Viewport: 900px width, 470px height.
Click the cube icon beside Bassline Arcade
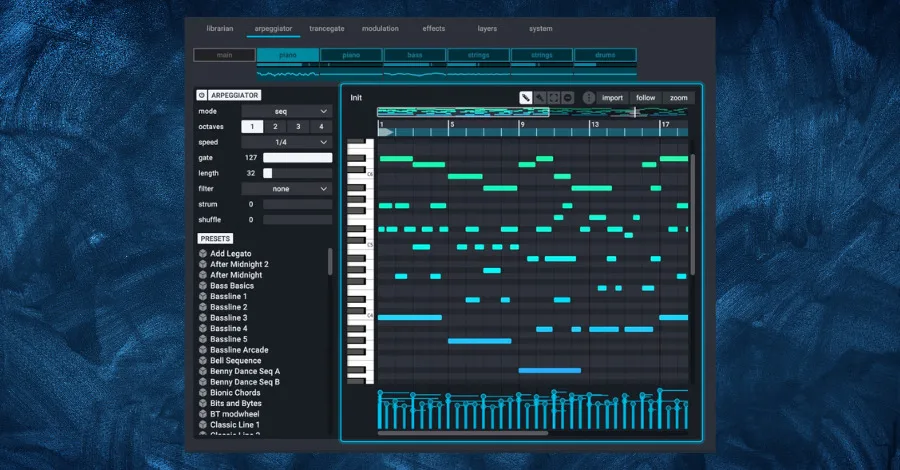pos(203,350)
